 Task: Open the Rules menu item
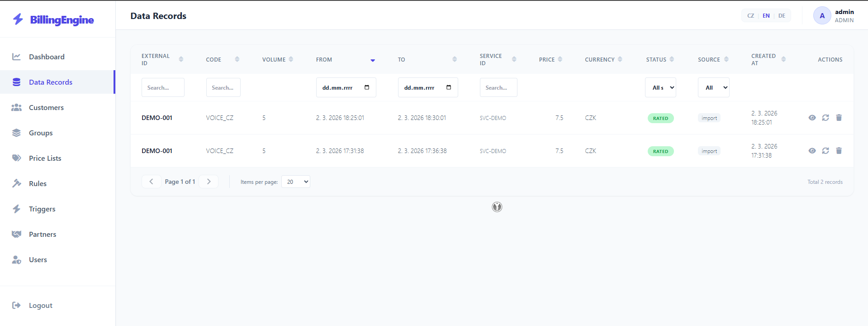pyautogui.click(x=57, y=183)
